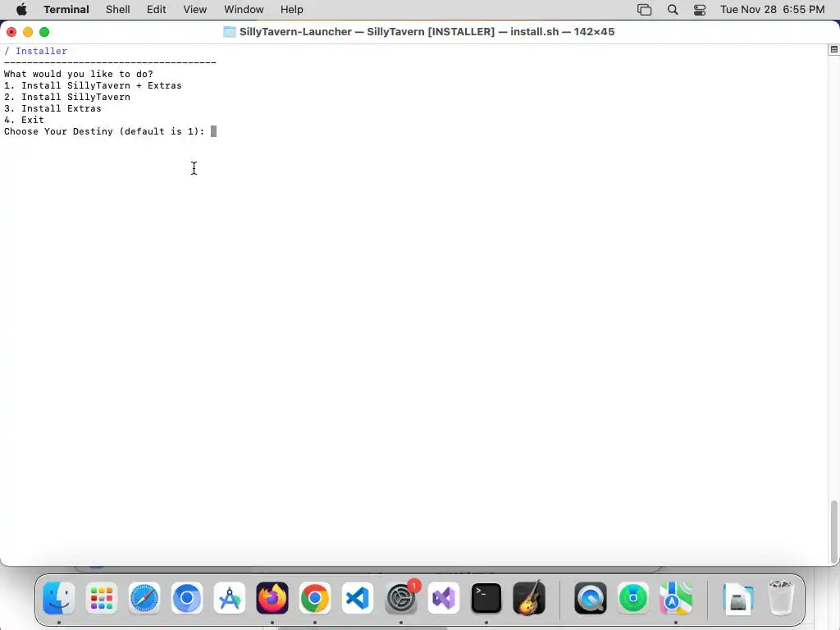The image size is (840, 630).
Task: Launch Safari from the Dock
Action: (144, 598)
